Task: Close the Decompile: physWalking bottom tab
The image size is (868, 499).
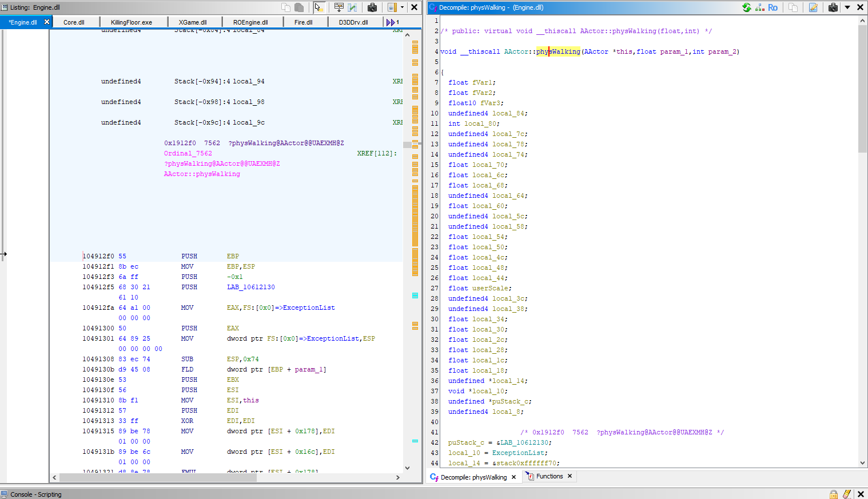Action: (x=513, y=477)
